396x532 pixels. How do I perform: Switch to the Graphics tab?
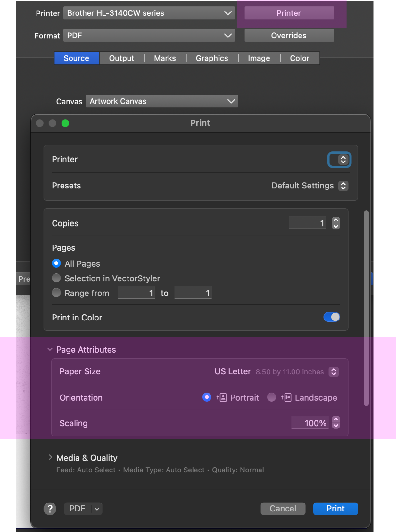(212, 58)
